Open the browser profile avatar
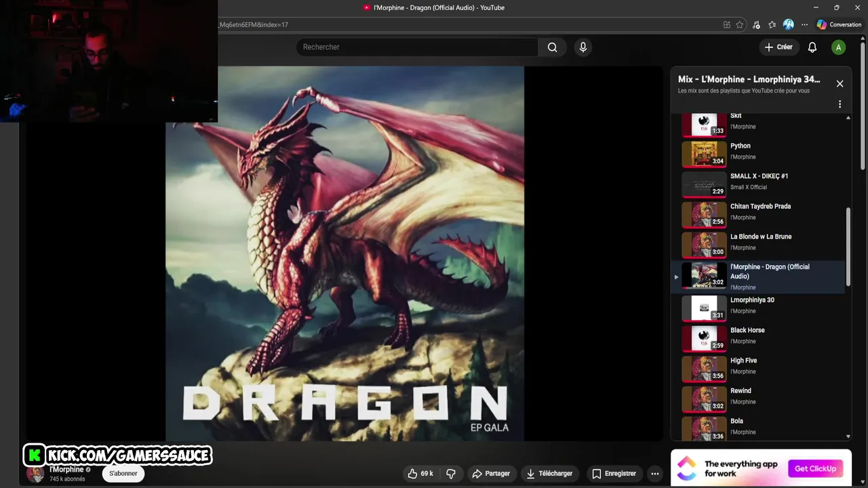The width and height of the screenshot is (868, 488). 788,24
